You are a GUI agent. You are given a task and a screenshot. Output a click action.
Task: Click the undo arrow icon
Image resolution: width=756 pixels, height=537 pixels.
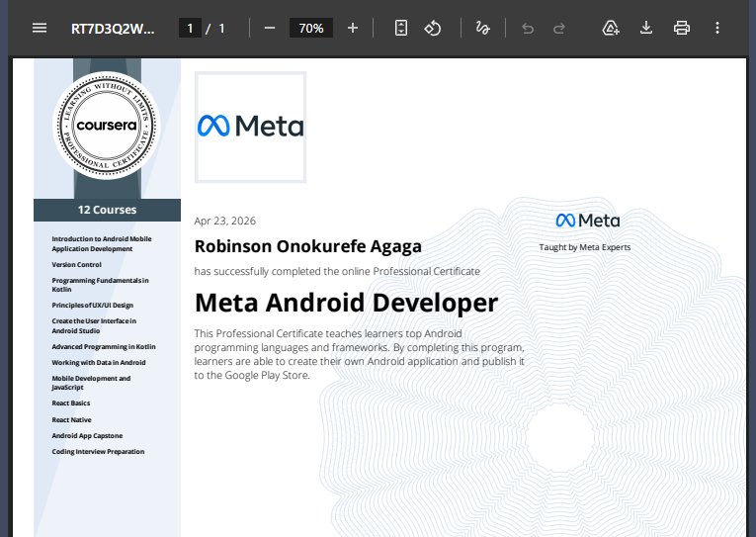tap(528, 28)
